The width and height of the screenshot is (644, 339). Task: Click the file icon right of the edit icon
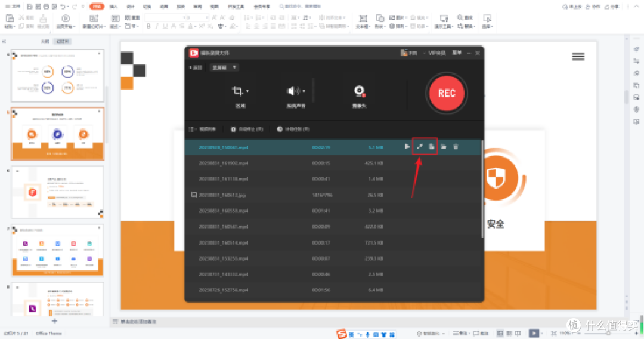(431, 147)
